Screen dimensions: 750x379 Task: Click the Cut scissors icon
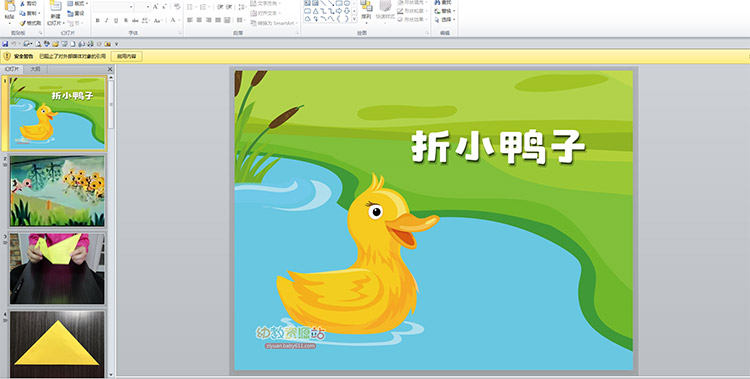pyautogui.click(x=22, y=4)
